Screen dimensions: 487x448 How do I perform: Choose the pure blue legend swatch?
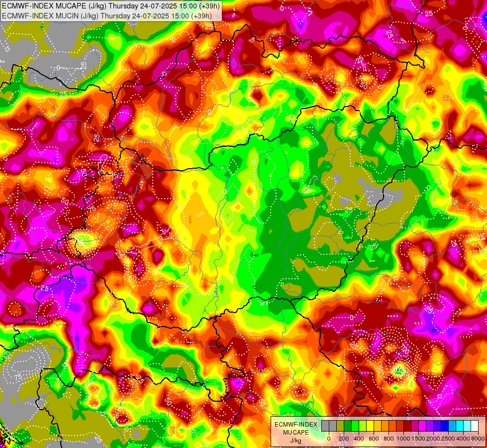[444, 426]
